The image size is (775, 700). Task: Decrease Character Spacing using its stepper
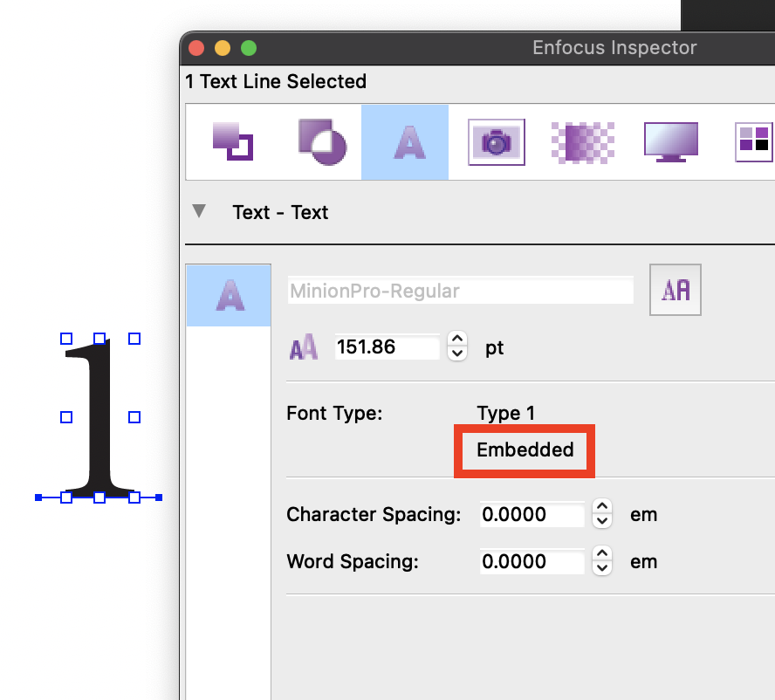pyautogui.click(x=601, y=520)
